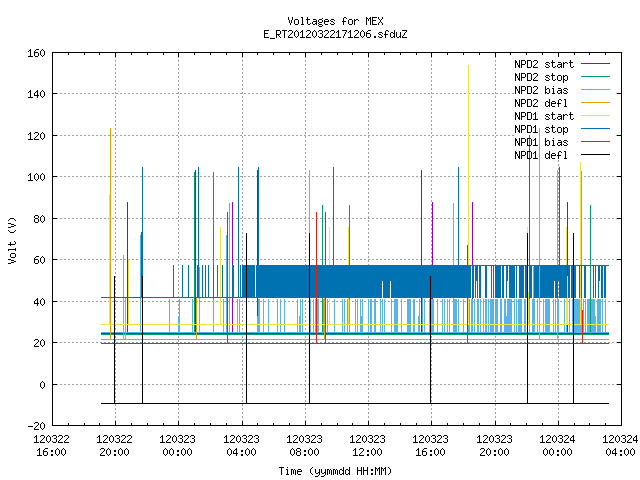
Task: Click the 'NPD1 stop' legend label
Action: tap(541, 129)
